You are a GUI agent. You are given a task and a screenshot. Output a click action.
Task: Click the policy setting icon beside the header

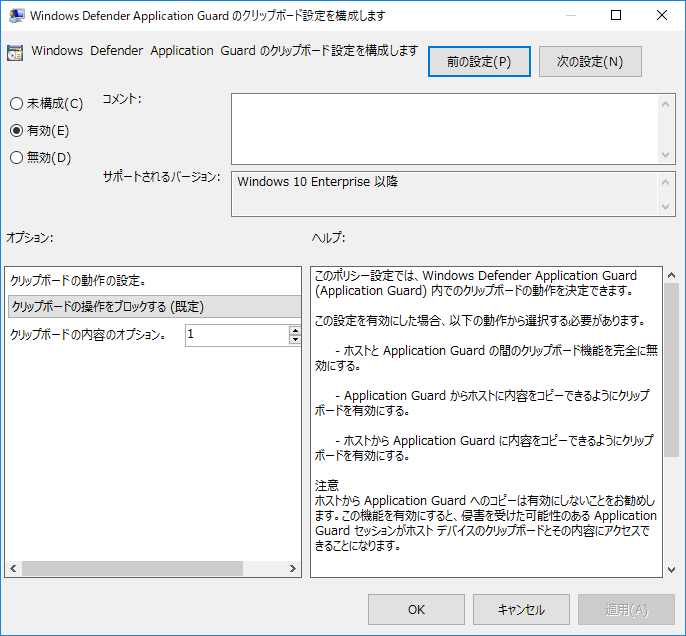click(15, 54)
